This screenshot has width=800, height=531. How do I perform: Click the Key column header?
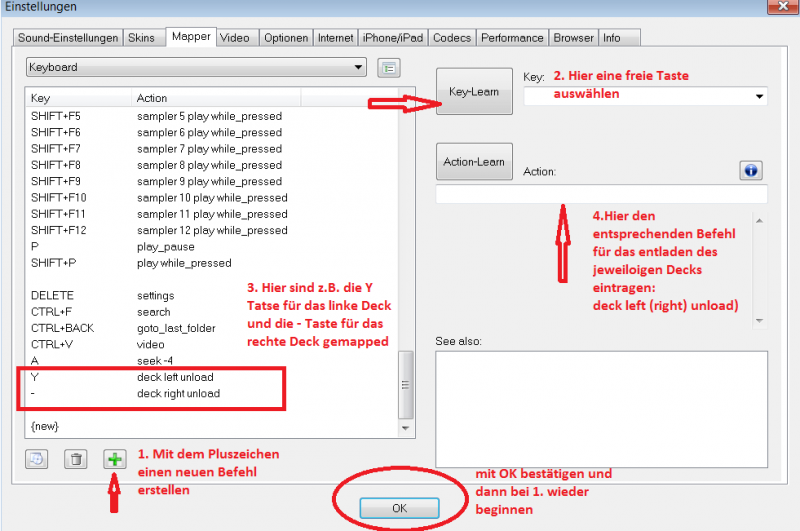(79, 98)
